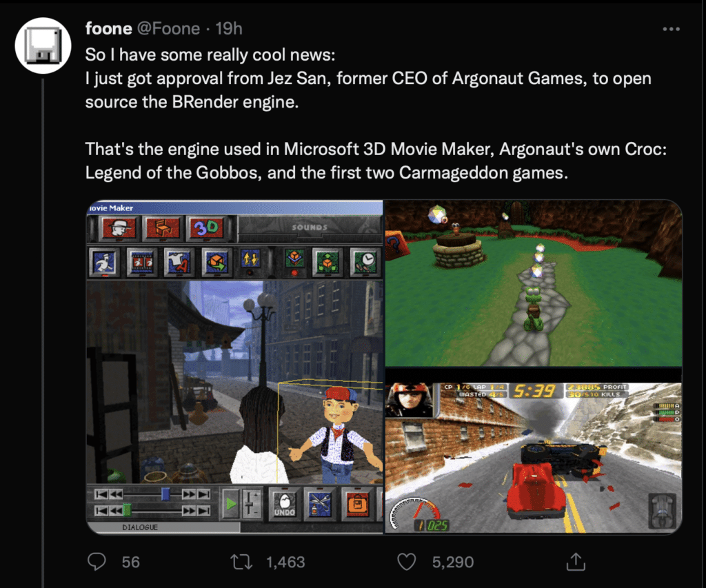Click the green play button in Movie Maker
Image resolution: width=706 pixels, height=588 pixels.
pos(231,504)
